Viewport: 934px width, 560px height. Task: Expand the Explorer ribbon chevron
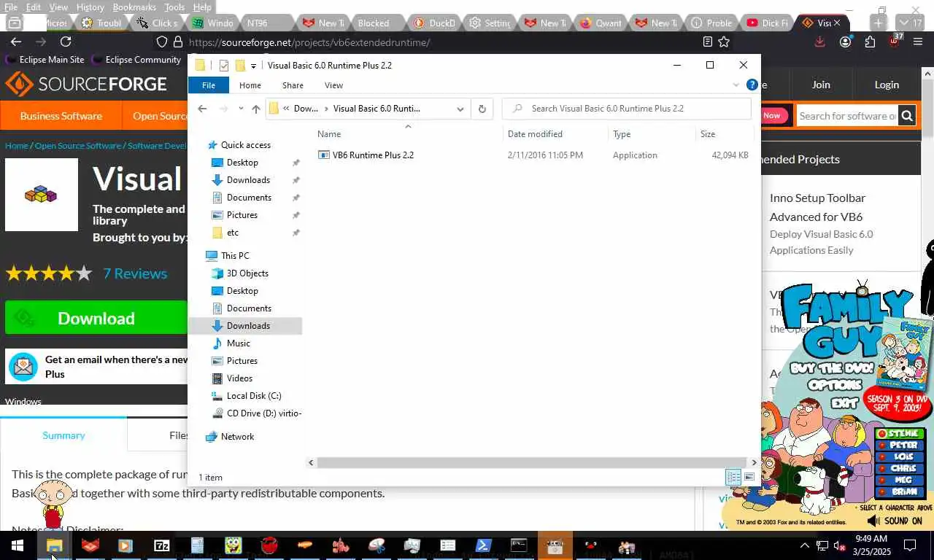736,85
